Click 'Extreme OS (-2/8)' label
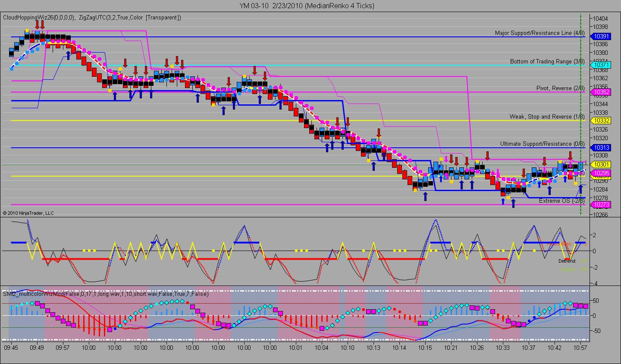The width and height of the screenshot is (621, 364). tap(561, 201)
